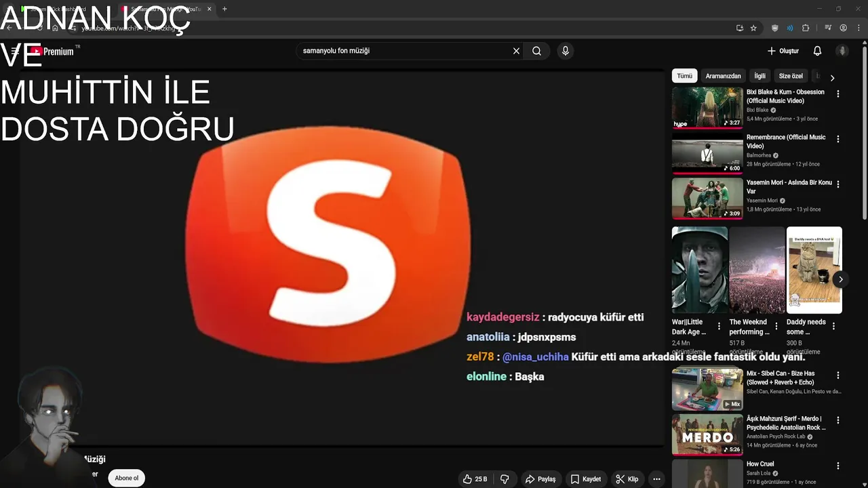Viewport: 868px width, 488px height.
Task: Select the Aramanızdan filter chip
Action: pyautogui.click(x=723, y=76)
